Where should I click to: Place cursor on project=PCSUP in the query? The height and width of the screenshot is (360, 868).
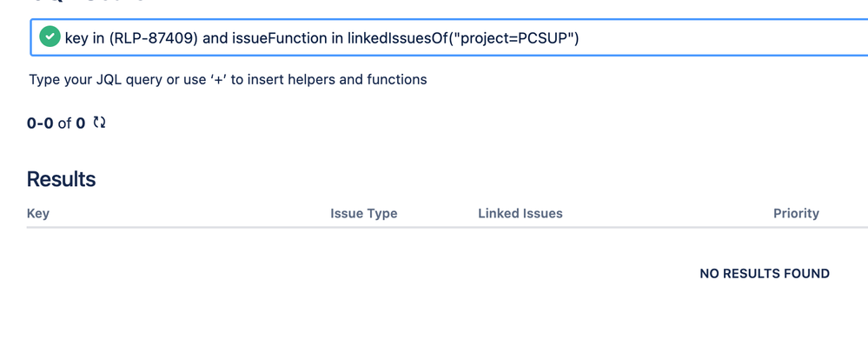tap(513, 38)
